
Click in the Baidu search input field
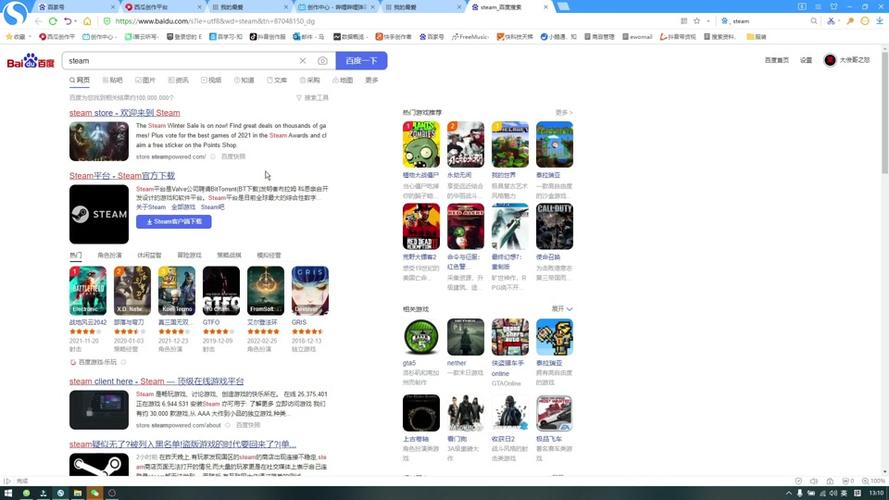click(x=179, y=61)
